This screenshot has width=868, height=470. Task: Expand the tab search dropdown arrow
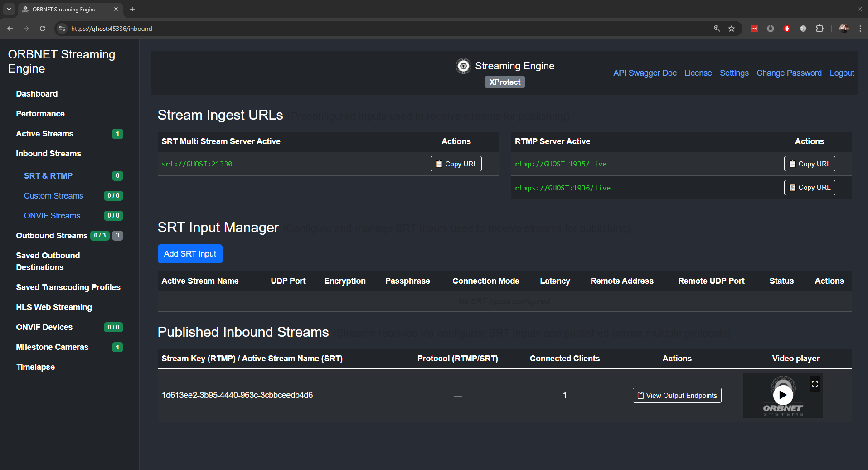pos(9,9)
